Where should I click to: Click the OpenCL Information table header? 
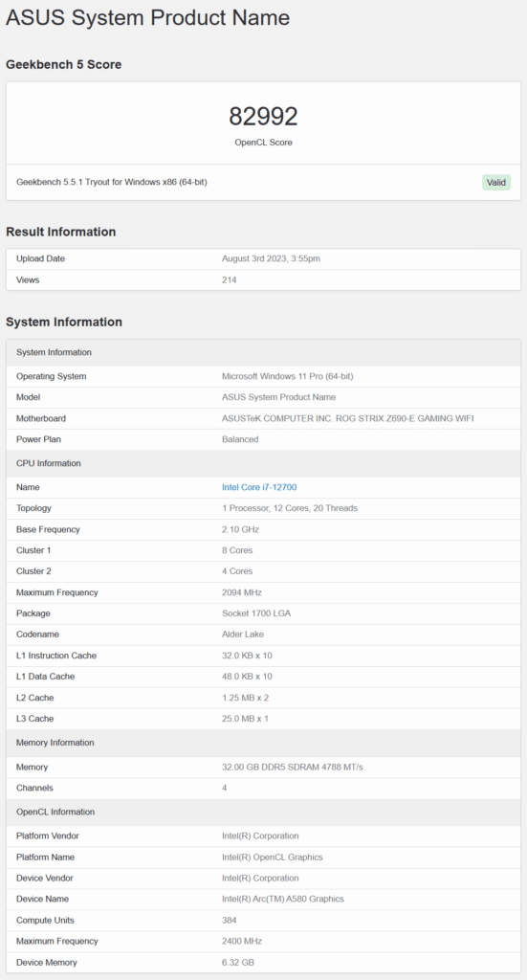pos(264,812)
